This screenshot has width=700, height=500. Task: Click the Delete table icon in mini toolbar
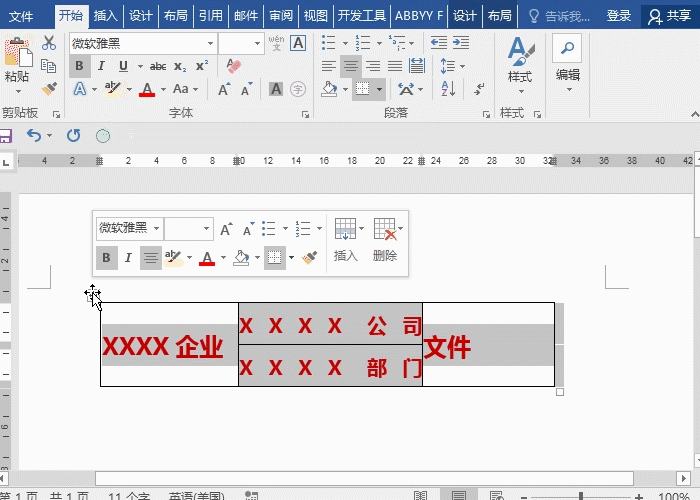coord(385,229)
